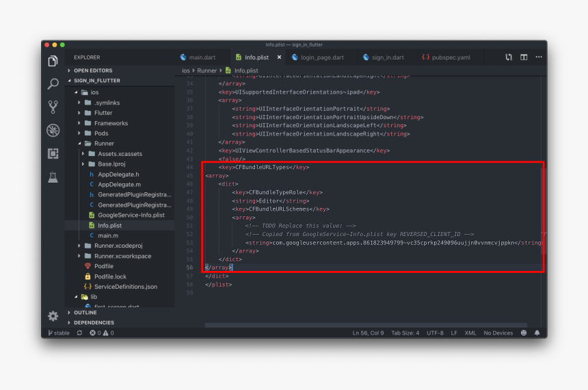Expand the .symlinks folder
The image size is (588, 390).
[x=120, y=103]
